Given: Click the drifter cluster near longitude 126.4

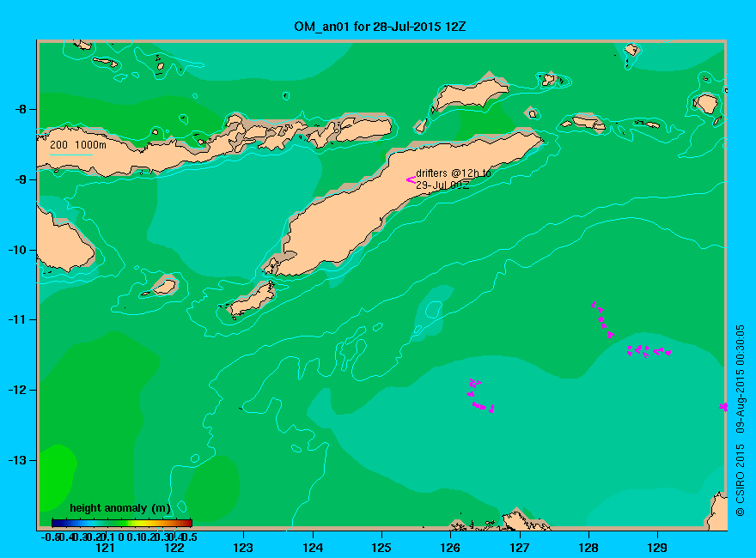Looking at the screenshot, I should click(480, 396).
